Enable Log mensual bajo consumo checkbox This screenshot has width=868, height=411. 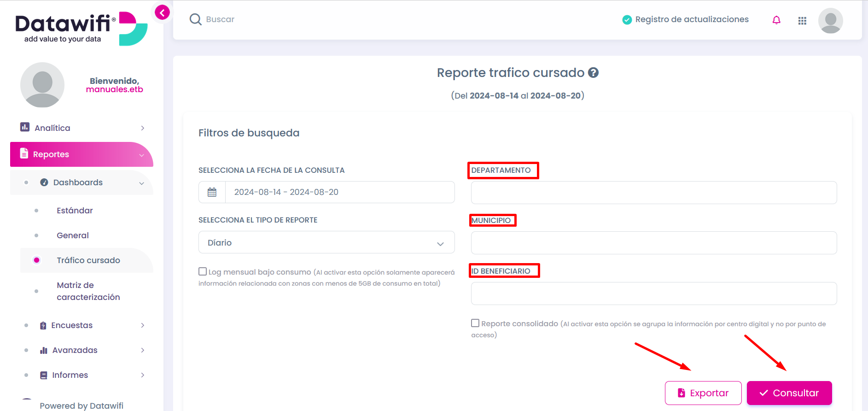203,271
